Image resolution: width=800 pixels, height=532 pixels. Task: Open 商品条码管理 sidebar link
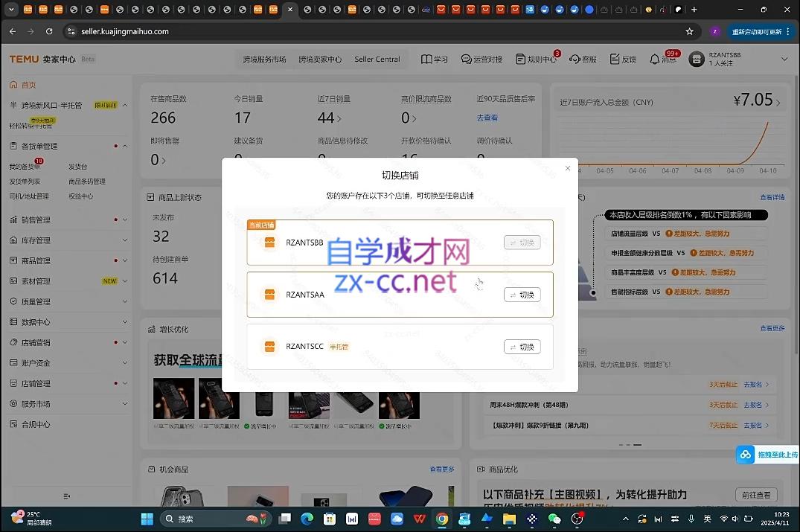(x=87, y=181)
